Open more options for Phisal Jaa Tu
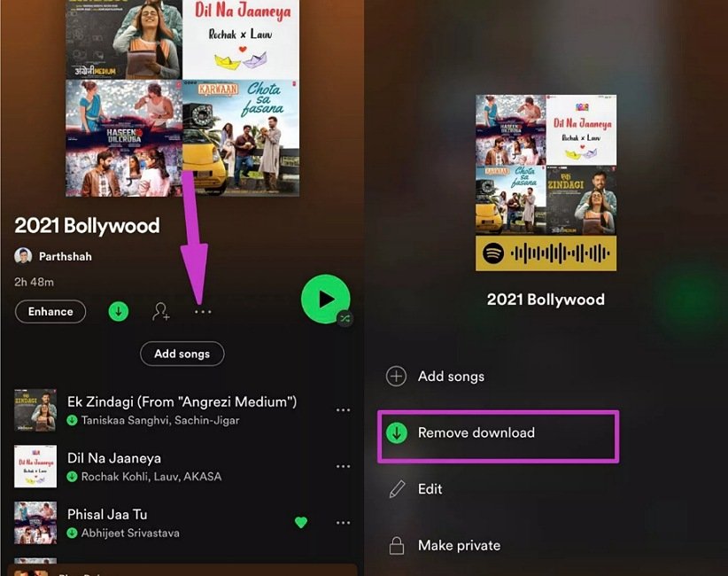The image size is (728, 576). click(343, 523)
